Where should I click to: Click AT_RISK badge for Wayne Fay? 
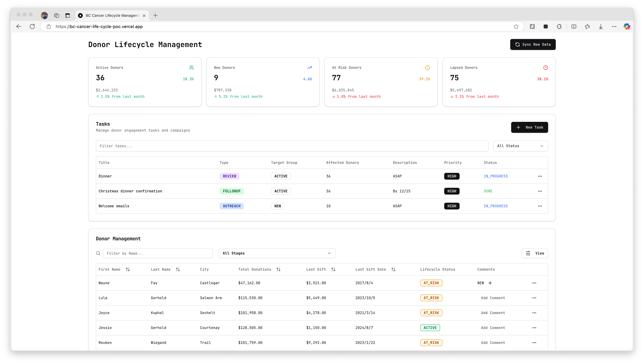point(431,283)
